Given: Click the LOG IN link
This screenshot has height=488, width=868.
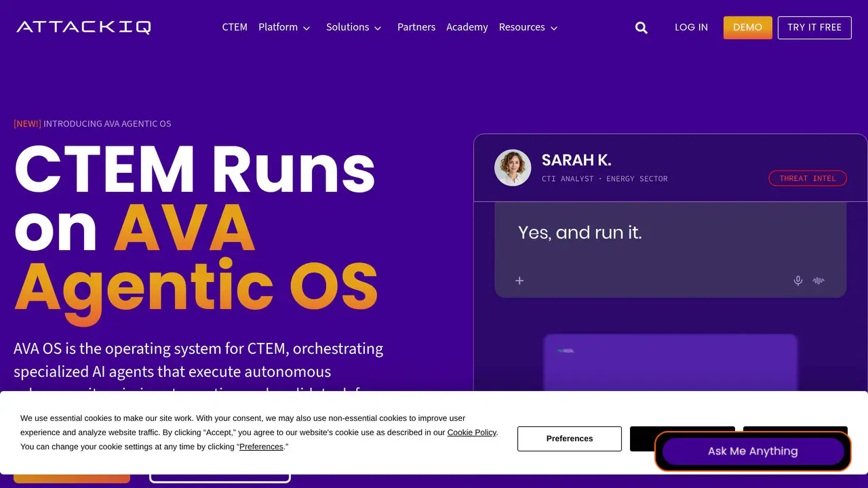Looking at the screenshot, I should pos(691,27).
